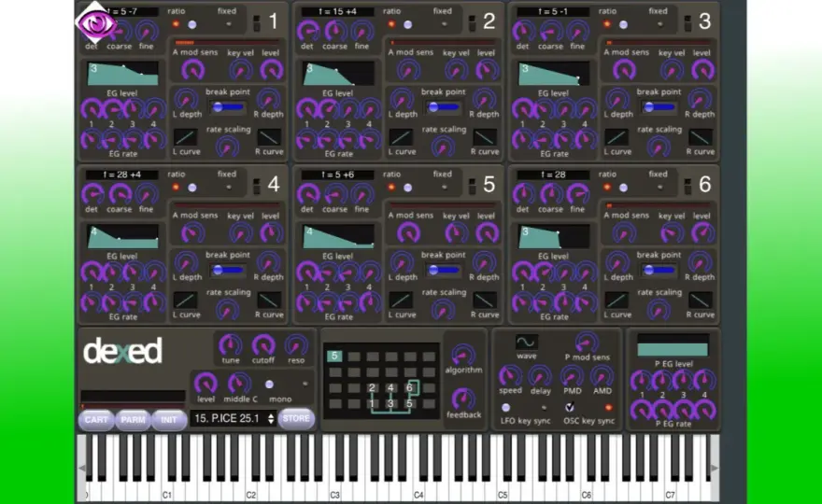This screenshot has height=504, width=822.
Task: Click operator 6 L curve icon
Action: tap(616, 301)
